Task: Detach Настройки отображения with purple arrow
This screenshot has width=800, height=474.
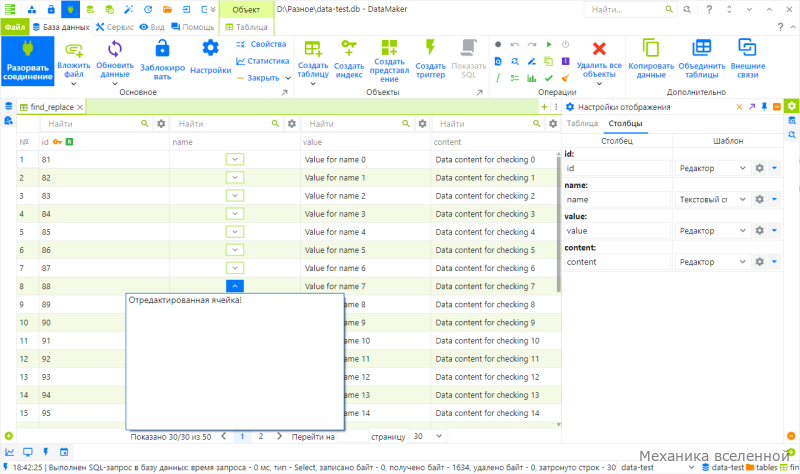Action: (x=752, y=107)
